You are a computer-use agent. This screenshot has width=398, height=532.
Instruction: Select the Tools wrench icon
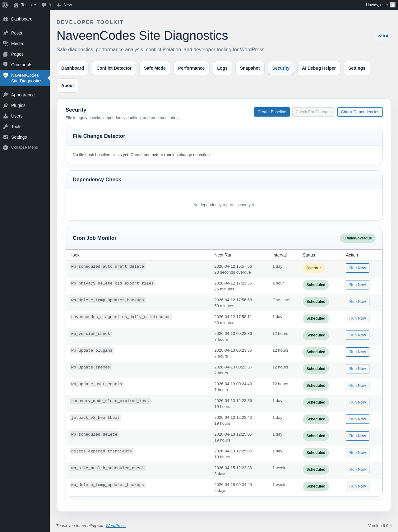(x=6, y=127)
